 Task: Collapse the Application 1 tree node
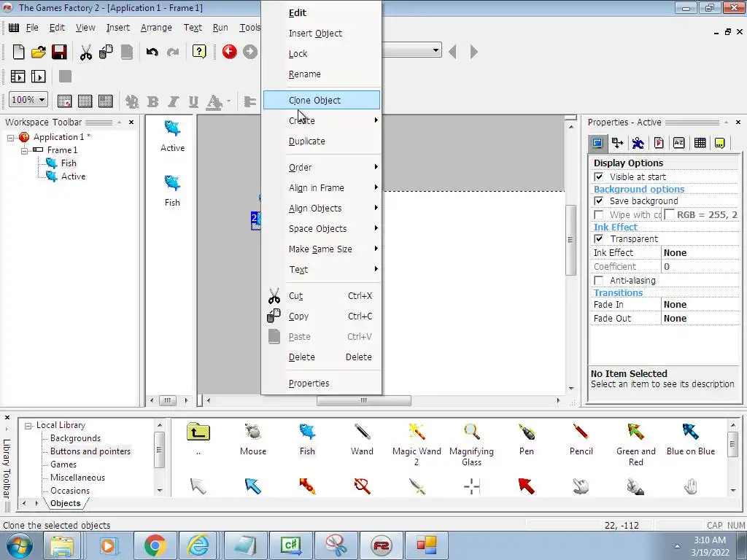point(10,138)
